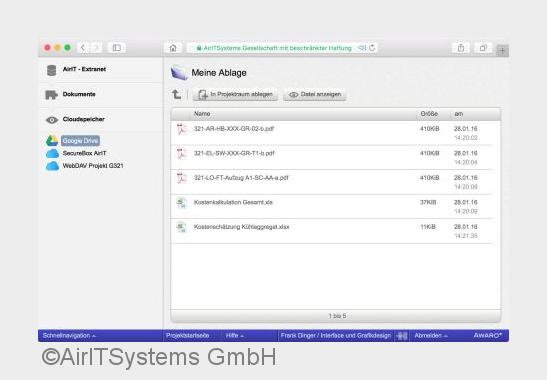The image size is (547, 380).
Task: Click Datei anzeigen button
Action: tap(315, 94)
